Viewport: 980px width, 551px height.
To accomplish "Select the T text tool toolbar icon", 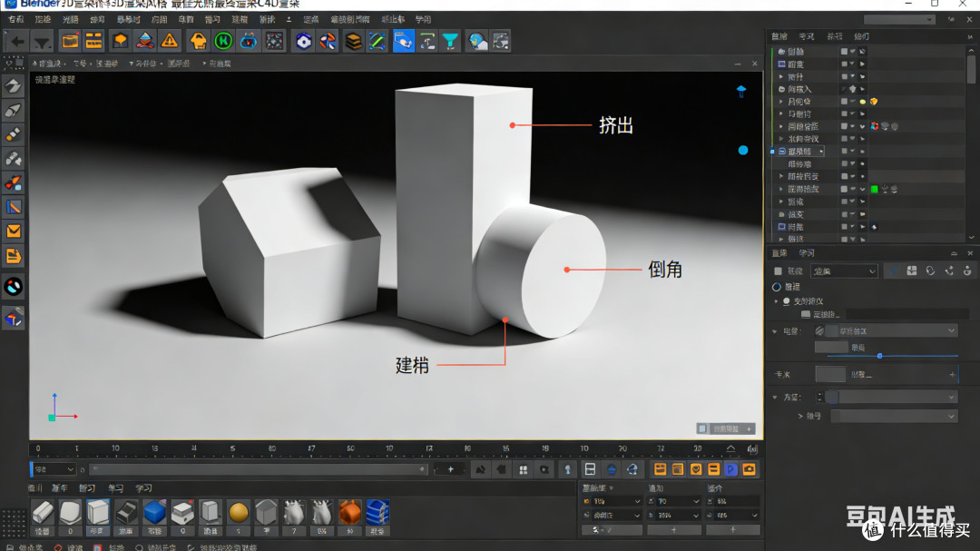I will tap(427, 41).
